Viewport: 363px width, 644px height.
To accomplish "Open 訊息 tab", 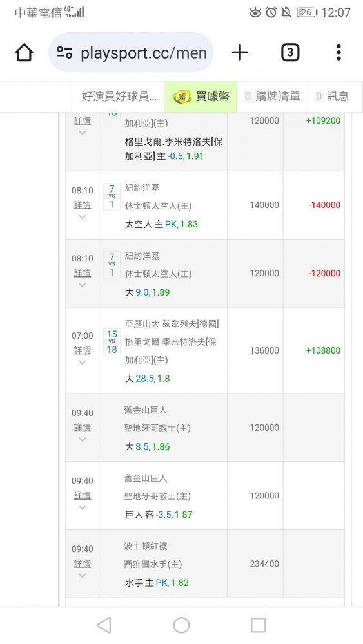I will click(x=333, y=97).
